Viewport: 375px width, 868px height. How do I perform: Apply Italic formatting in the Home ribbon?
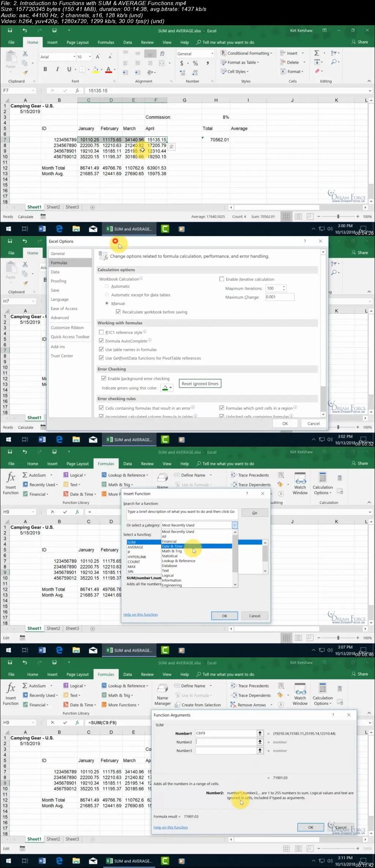coord(57,69)
